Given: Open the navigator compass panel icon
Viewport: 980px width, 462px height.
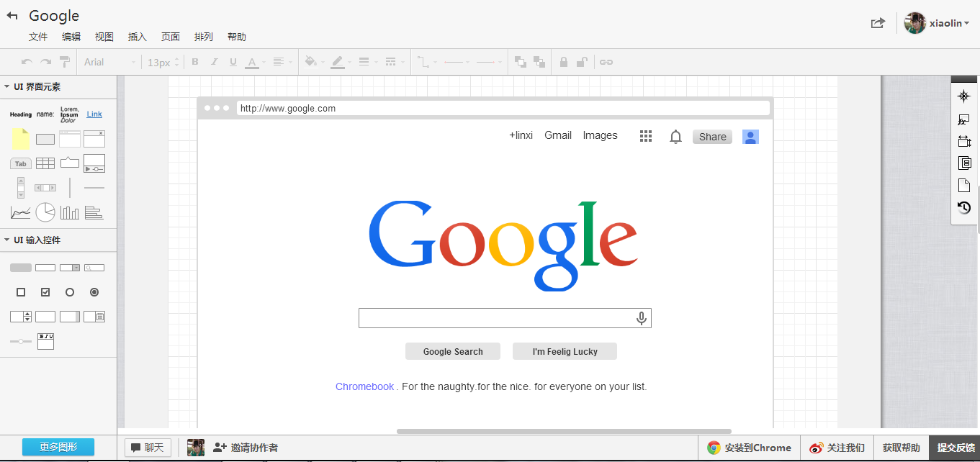Looking at the screenshot, I should pos(964,96).
